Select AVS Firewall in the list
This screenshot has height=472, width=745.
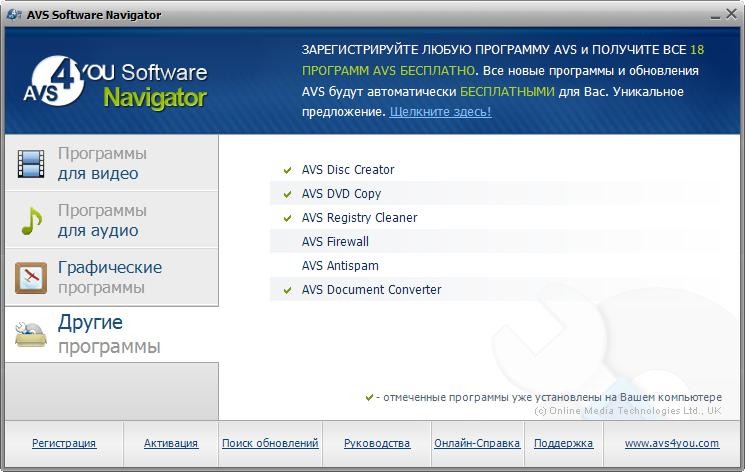pos(335,241)
